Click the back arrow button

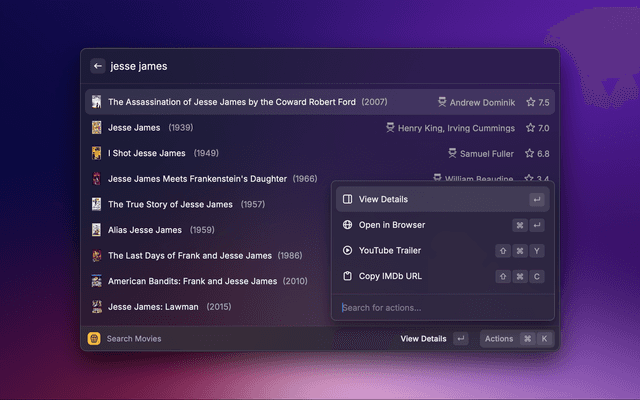[x=98, y=66]
